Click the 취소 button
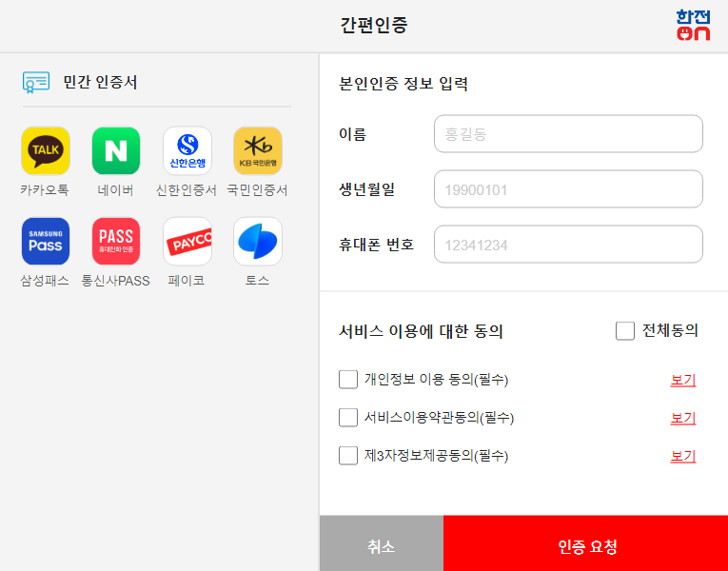The height and width of the screenshot is (571, 728). pyautogui.click(x=382, y=543)
